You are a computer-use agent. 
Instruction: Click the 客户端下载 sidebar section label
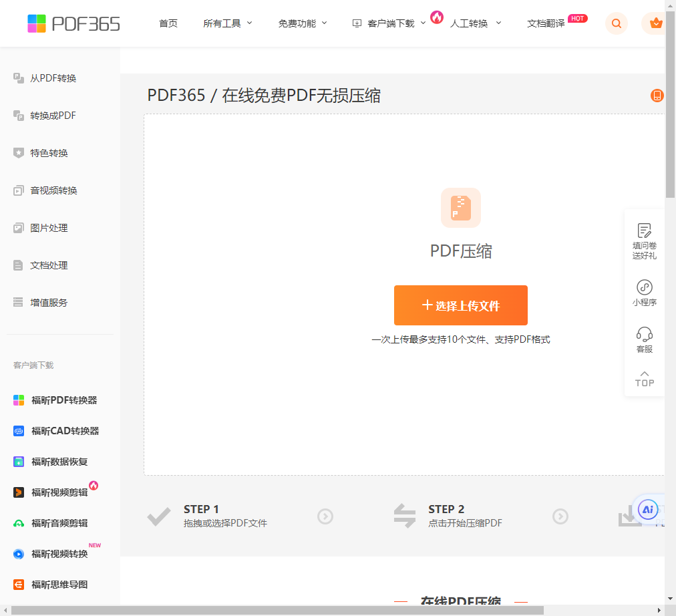33,365
